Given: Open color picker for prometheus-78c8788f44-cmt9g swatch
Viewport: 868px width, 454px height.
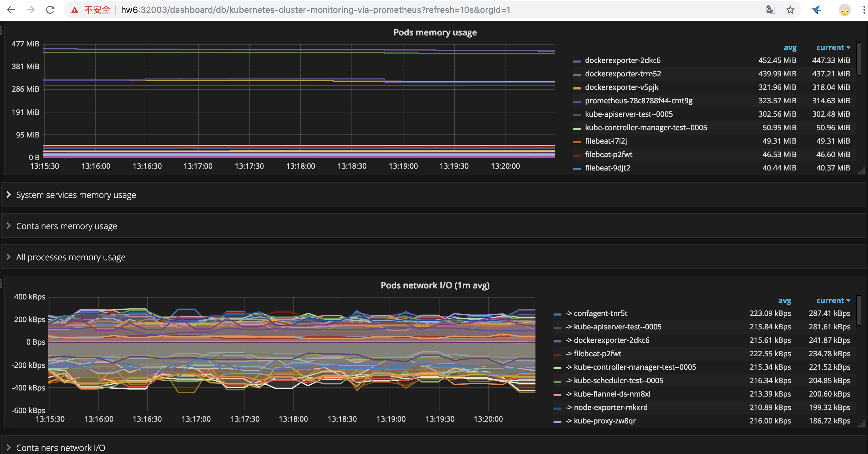Looking at the screenshot, I should (x=577, y=102).
